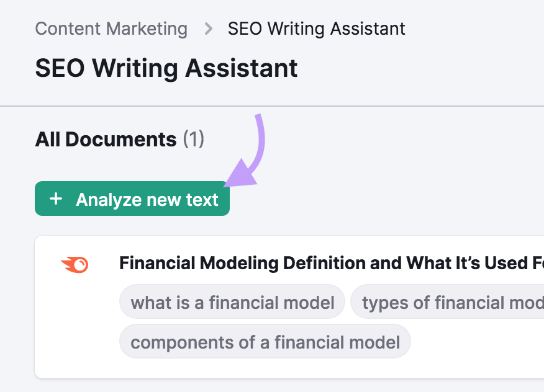The height and width of the screenshot is (392, 544).
Task: Select the 'what is a financial model' keyword tag
Action: coord(232,302)
